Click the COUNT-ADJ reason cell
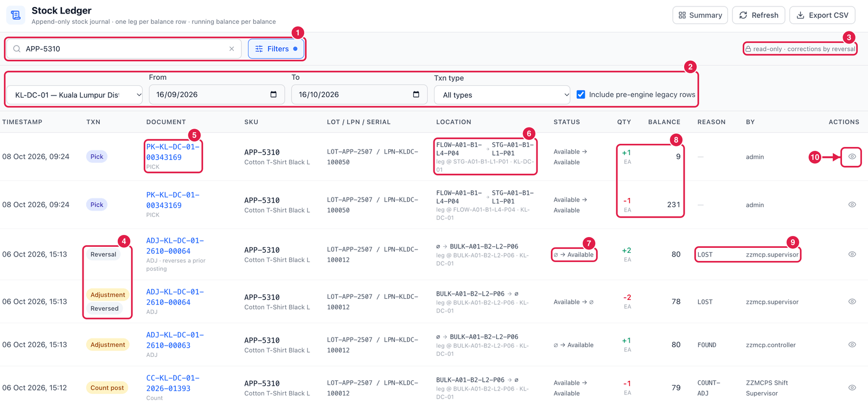The image size is (868, 409). click(709, 388)
